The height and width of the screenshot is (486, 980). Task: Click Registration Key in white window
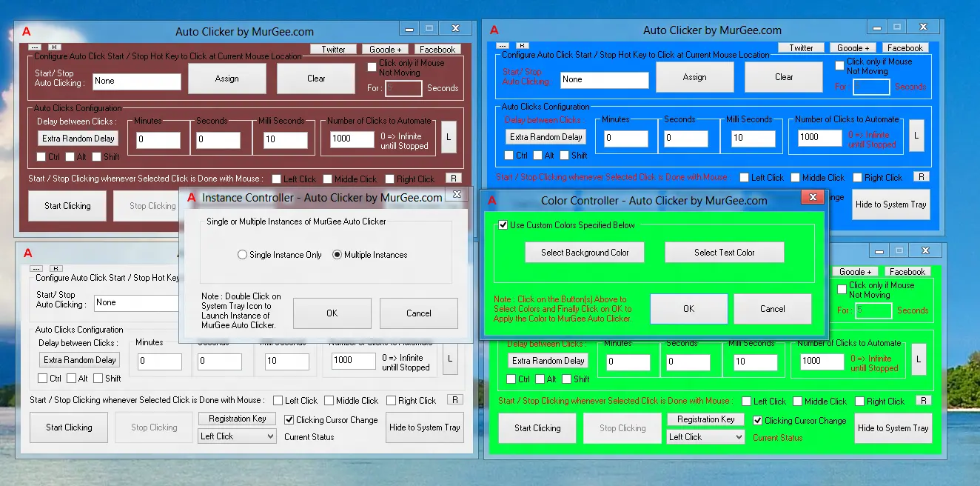(237, 419)
